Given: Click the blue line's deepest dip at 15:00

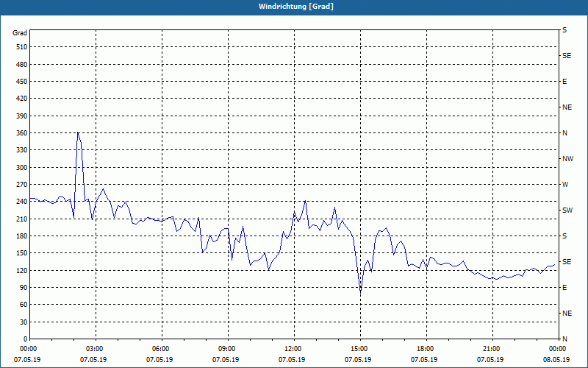Looking at the screenshot, I should pos(360,291).
